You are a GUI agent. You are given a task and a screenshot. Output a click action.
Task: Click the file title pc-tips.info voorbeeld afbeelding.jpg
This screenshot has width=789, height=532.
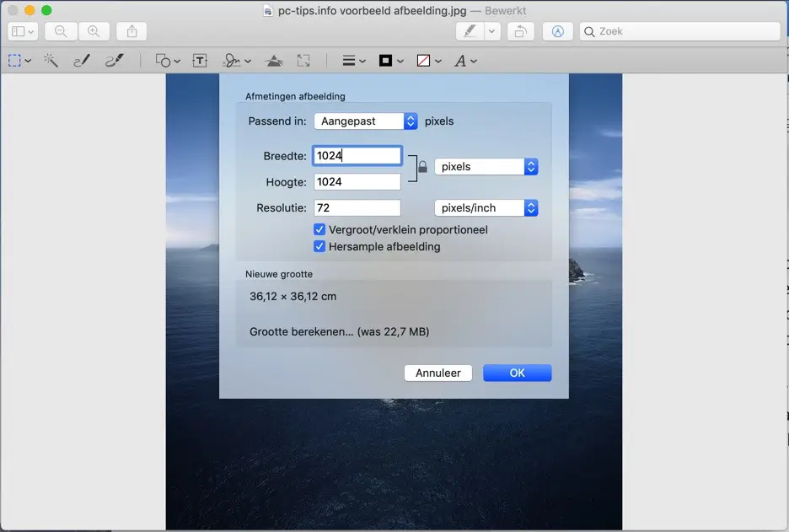pyautogui.click(x=373, y=11)
